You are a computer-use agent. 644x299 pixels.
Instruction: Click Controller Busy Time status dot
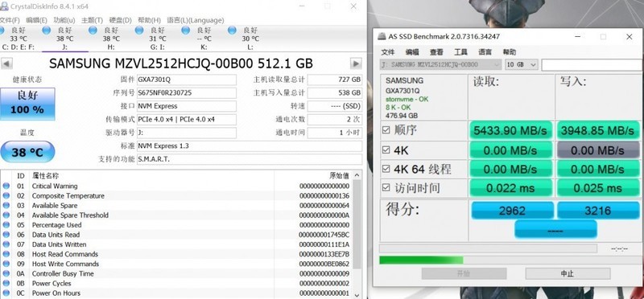coord(6,273)
